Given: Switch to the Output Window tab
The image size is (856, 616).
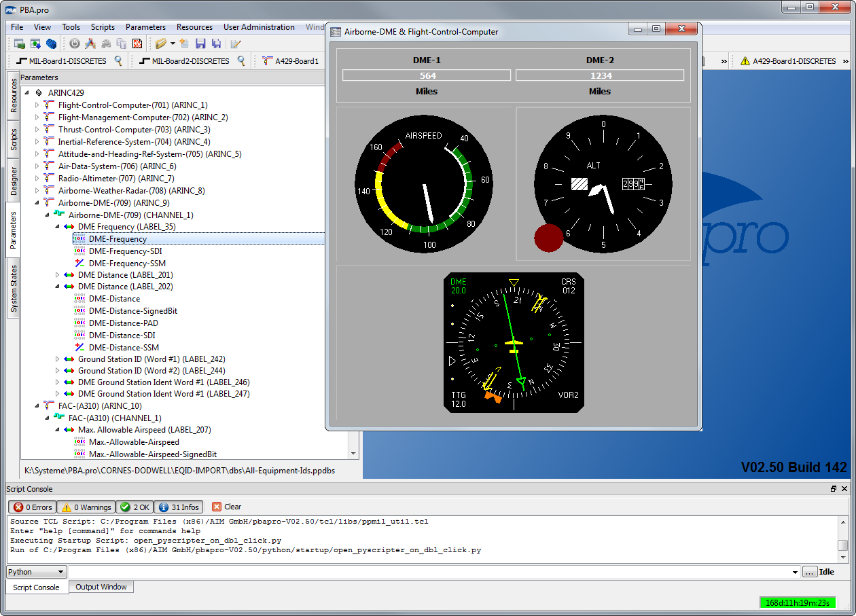Looking at the screenshot, I should tap(101, 587).
